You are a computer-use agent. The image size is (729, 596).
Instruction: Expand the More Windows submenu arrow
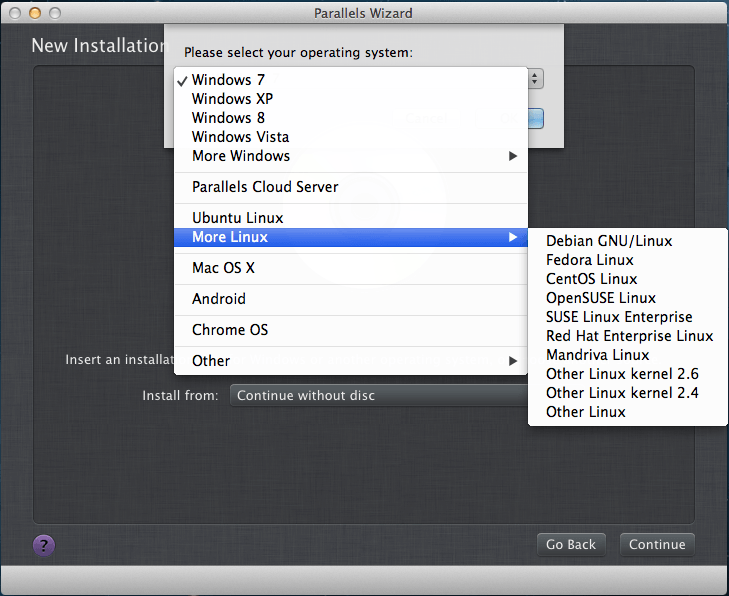tap(513, 156)
